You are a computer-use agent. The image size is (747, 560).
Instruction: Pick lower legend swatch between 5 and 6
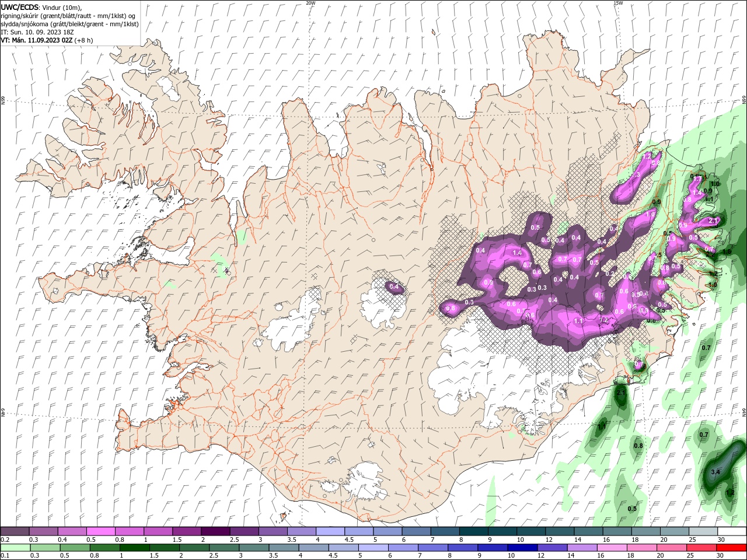point(373,548)
